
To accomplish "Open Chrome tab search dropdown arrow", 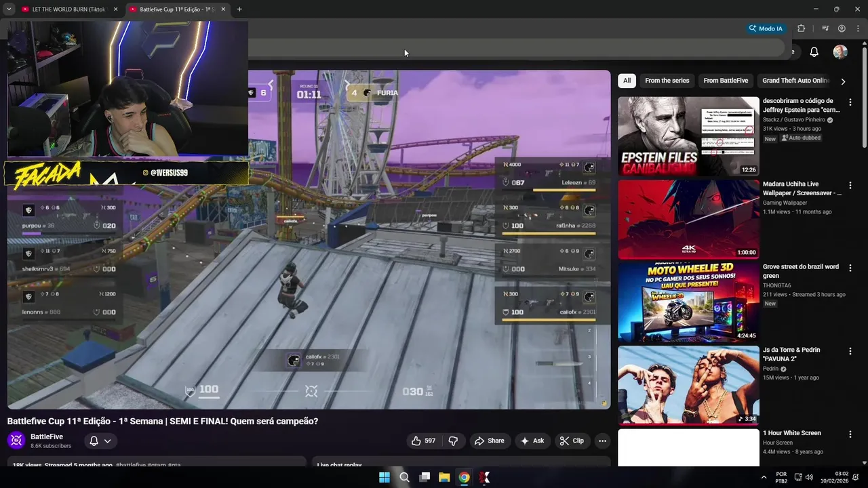I will point(9,9).
